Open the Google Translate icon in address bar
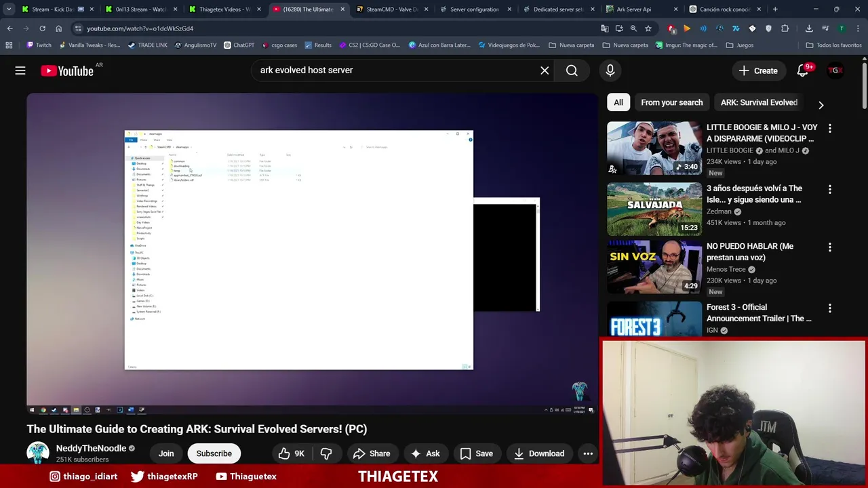868x488 pixels. click(604, 28)
